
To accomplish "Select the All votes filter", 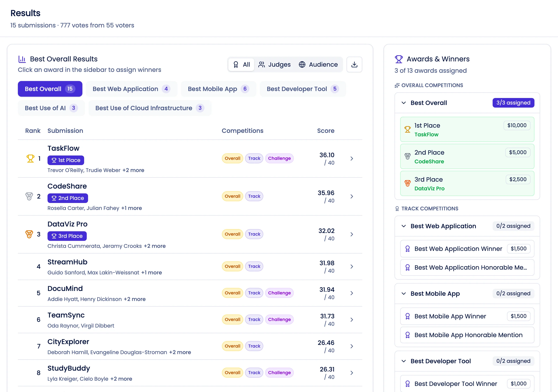I will [241, 64].
